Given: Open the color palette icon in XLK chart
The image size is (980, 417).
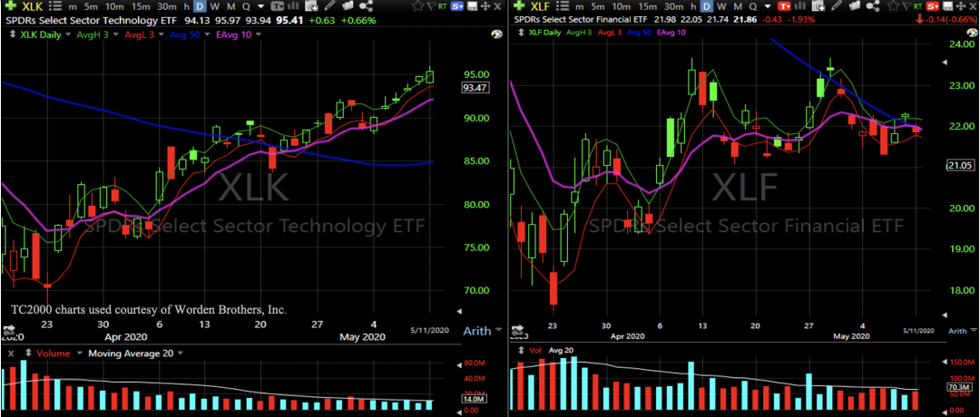Looking at the screenshot, I should click(x=496, y=34).
